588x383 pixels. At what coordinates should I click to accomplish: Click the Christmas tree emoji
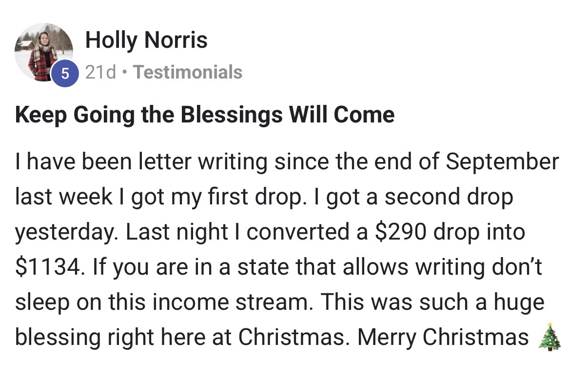[550, 337]
